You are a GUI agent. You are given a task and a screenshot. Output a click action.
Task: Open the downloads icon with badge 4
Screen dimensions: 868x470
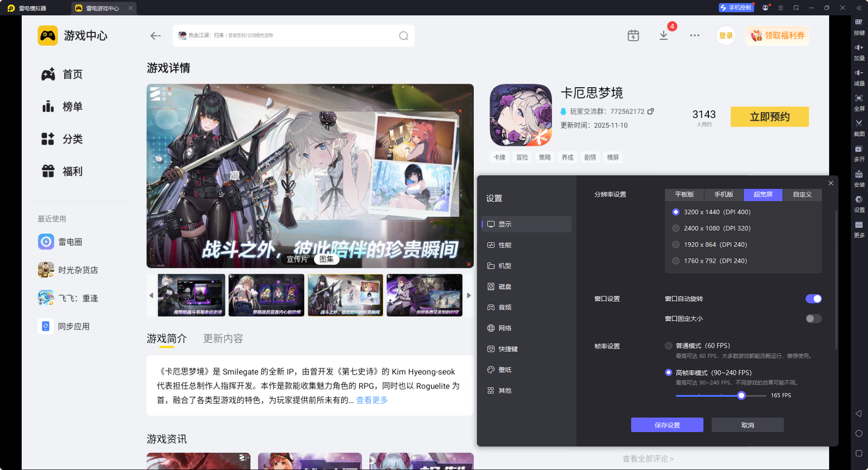(664, 35)
